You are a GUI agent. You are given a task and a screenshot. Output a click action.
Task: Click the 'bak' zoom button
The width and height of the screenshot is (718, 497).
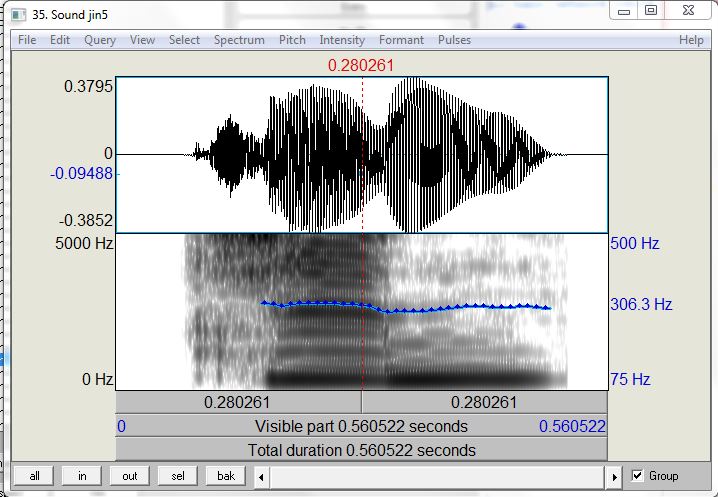point(226,476)
